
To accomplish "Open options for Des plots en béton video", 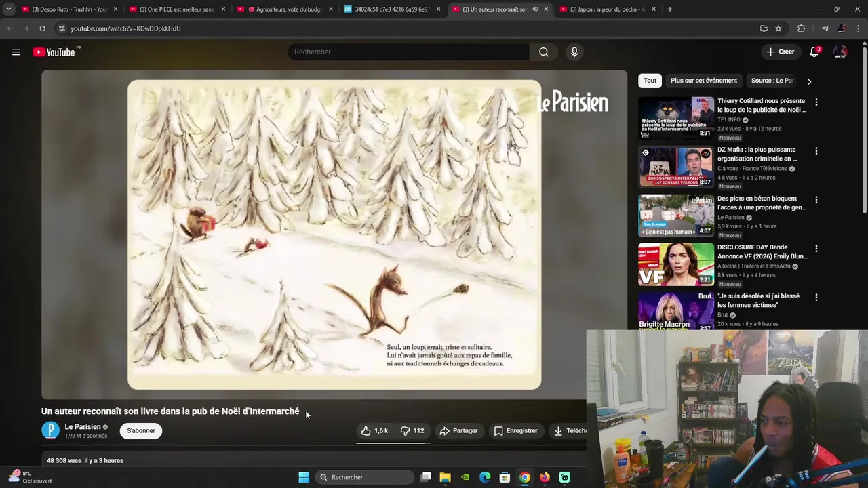I will coord(816,200).
